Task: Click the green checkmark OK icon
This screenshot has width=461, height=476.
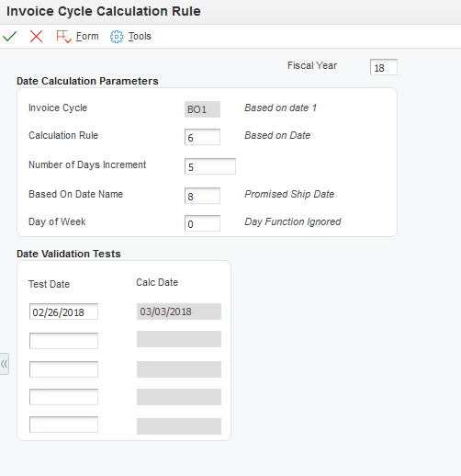Action: (9, 37)
